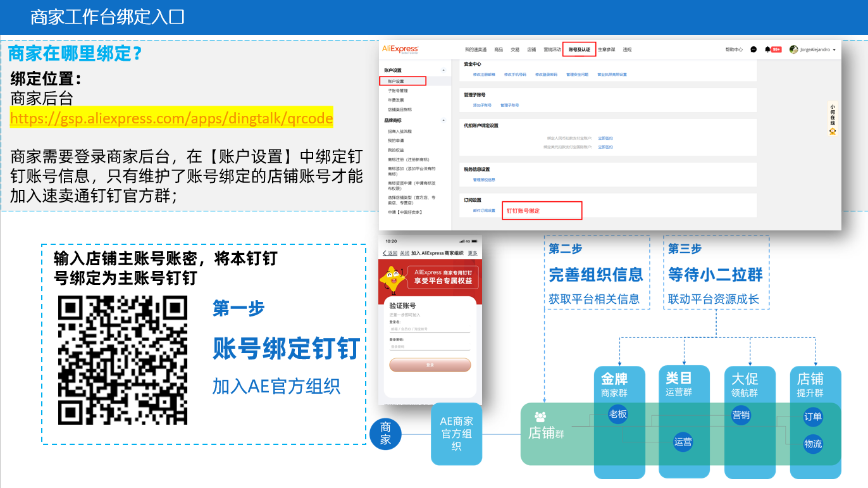Click the group people icon above 店铺群

click(540, 416)
